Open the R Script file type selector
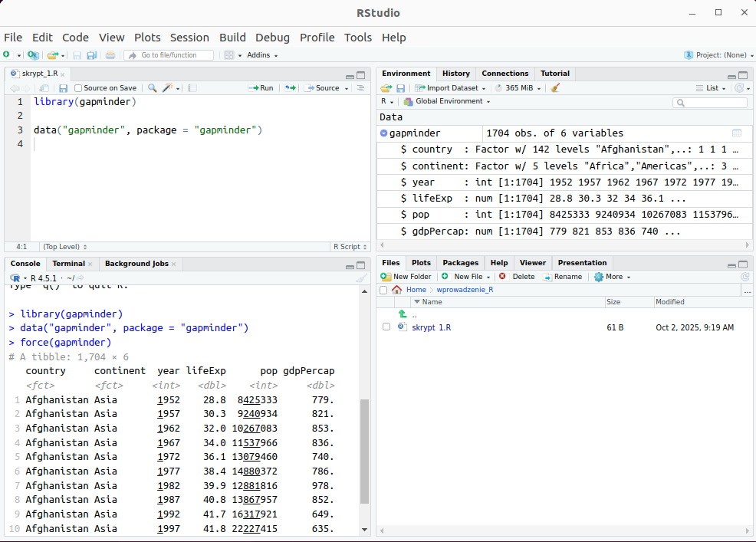 pyautogui.click(x=350, y=246)
